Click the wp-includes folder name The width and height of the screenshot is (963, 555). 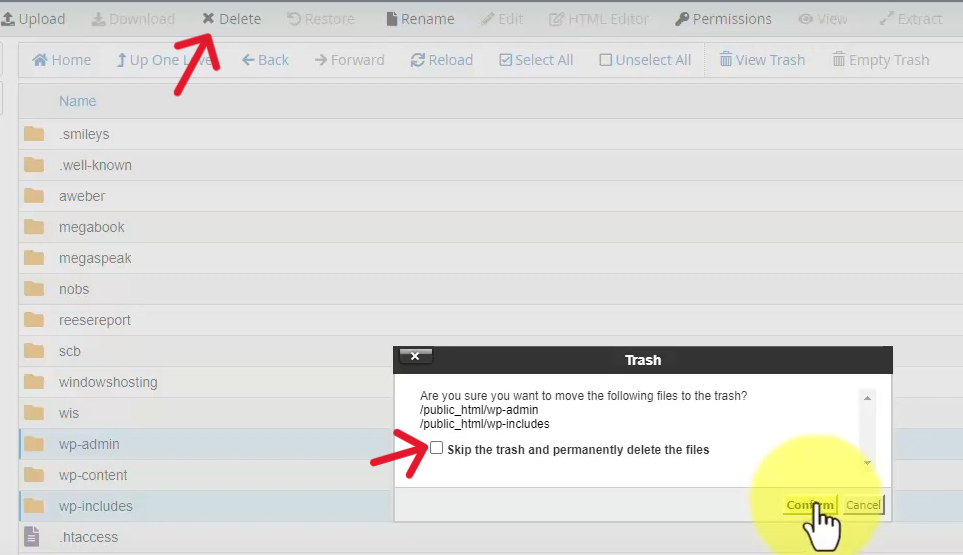(96, 506)
